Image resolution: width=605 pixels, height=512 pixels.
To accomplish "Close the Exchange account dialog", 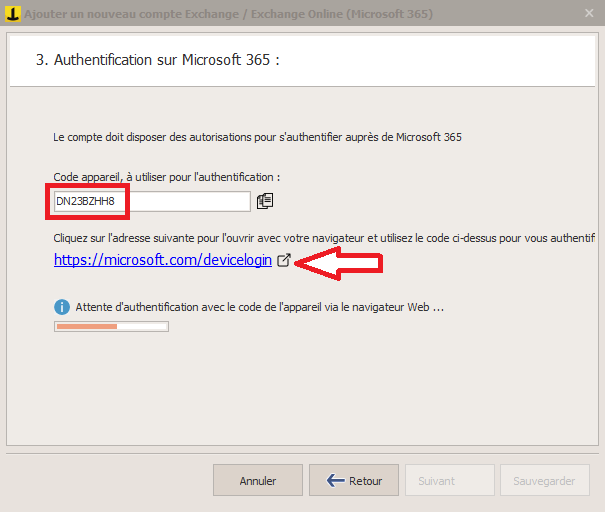I will (x=589, y=14).
